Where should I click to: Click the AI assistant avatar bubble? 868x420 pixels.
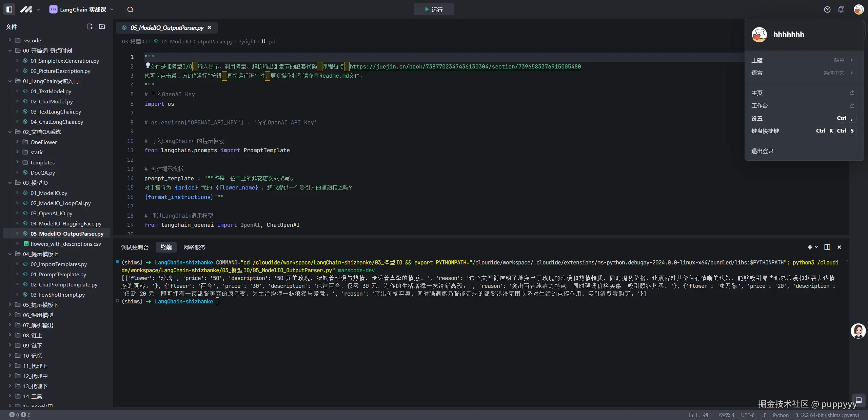[x=858, y=331]
